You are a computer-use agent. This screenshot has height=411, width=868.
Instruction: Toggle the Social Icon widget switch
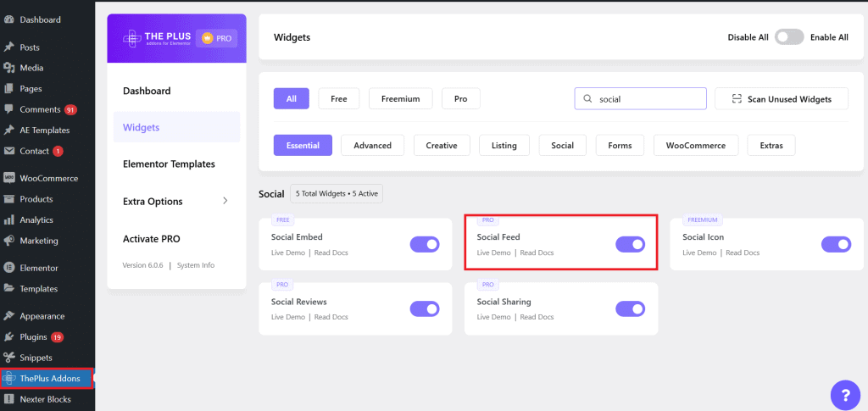click(836, 244)
